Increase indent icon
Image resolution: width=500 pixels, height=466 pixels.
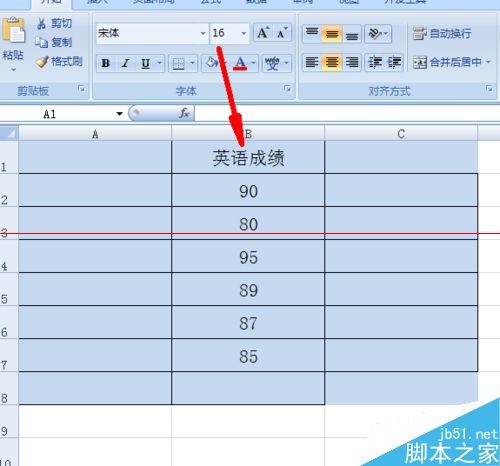coord(394,62)
